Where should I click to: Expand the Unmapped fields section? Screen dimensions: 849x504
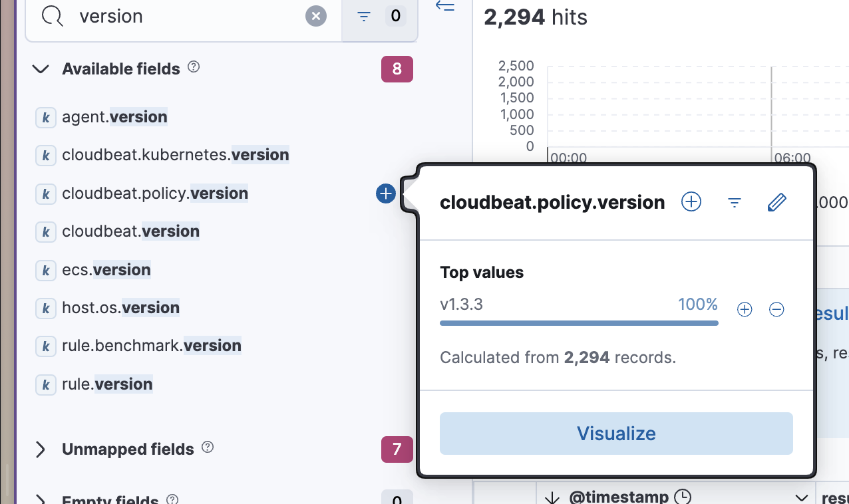tap(40, 449)
